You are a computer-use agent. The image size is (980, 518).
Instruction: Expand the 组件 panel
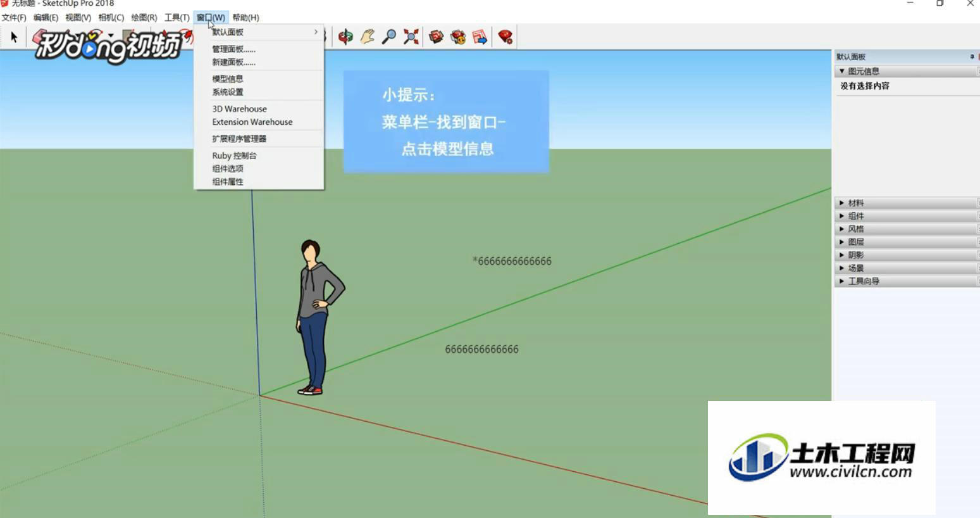point(907,216)
